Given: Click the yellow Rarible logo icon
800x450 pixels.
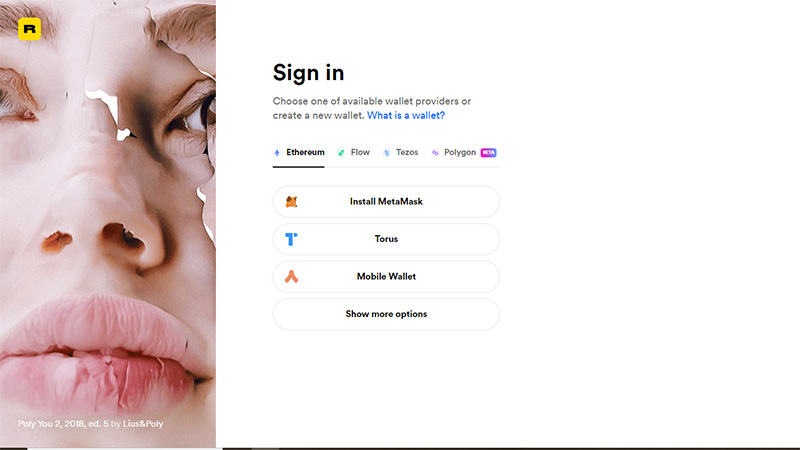Looking at the screenshot, I should click(x=30, y=29).
